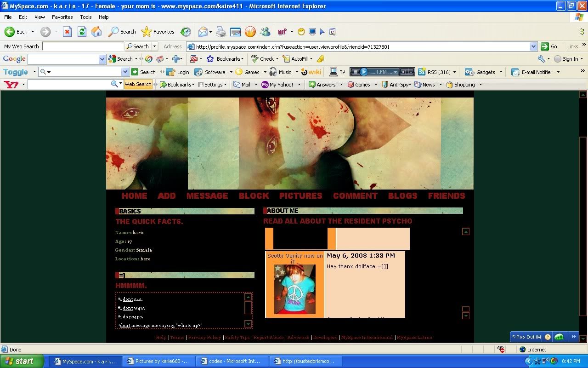588x368 pixels.
Task: Open the Back button history dropdown arrow
Action: click(x=33, y=32)
